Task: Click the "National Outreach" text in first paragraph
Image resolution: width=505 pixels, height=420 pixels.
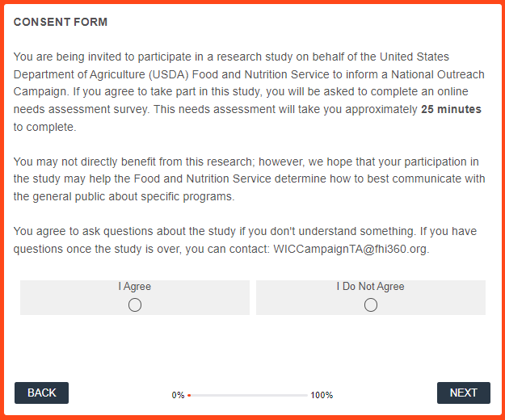Action: point(440,74)
